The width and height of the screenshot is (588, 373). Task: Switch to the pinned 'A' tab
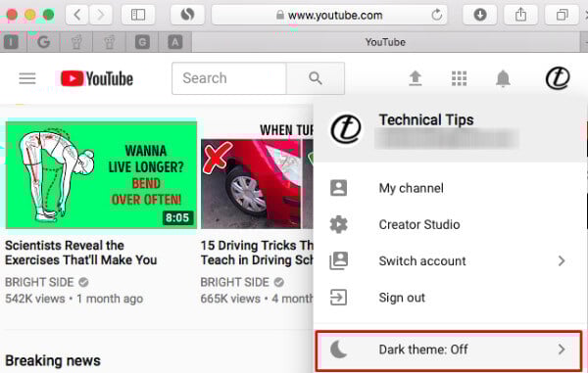pyautogui.click(x=175, y=42)
